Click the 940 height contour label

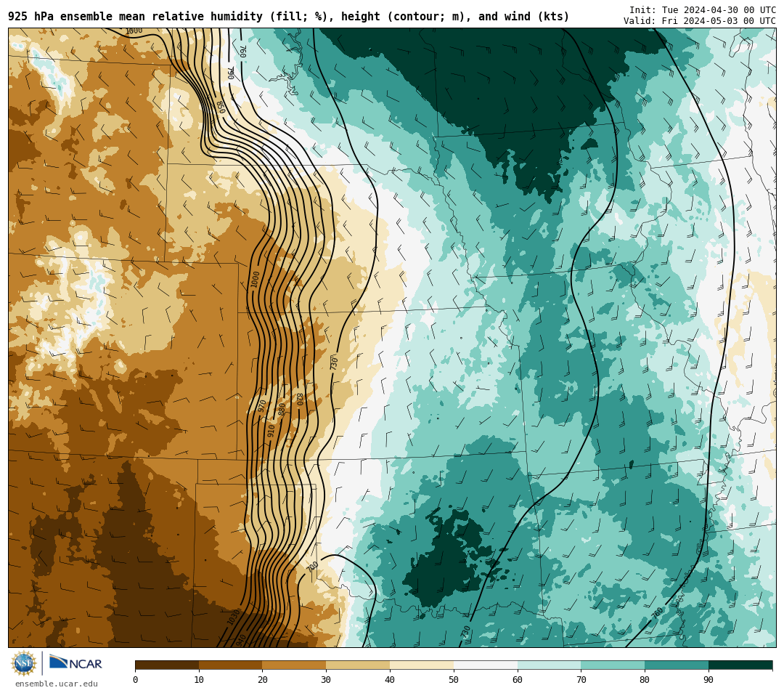click(x=240, y=640)
